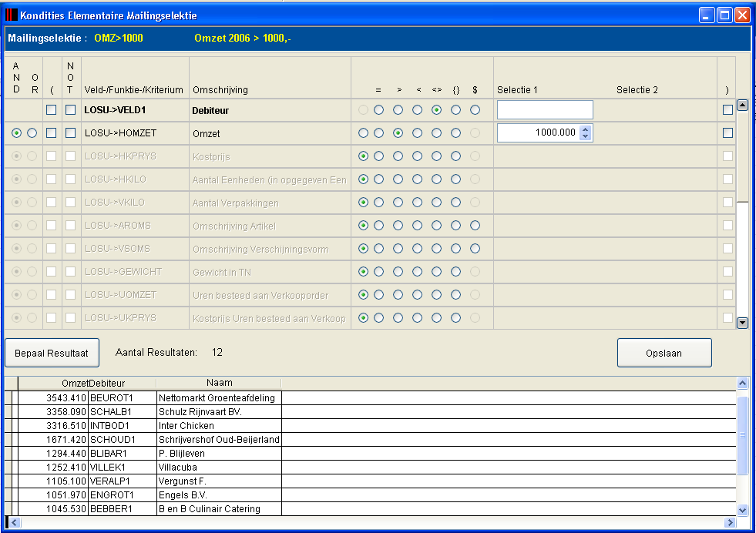Viewport: 756px width, 533px height.
Task: Choose the <> operator for Debiteur row
Action: tap(436, 110)
